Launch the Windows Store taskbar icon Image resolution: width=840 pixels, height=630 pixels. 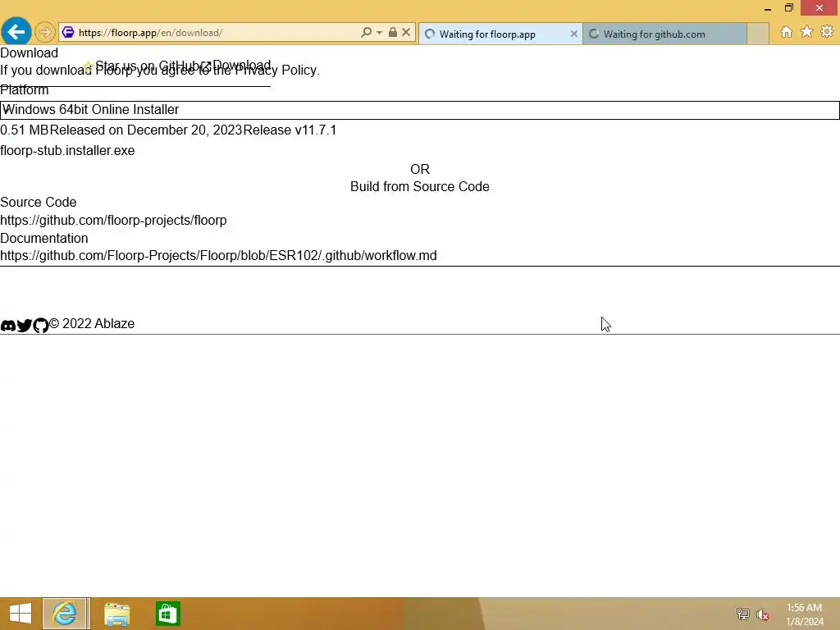coord(167,614)
